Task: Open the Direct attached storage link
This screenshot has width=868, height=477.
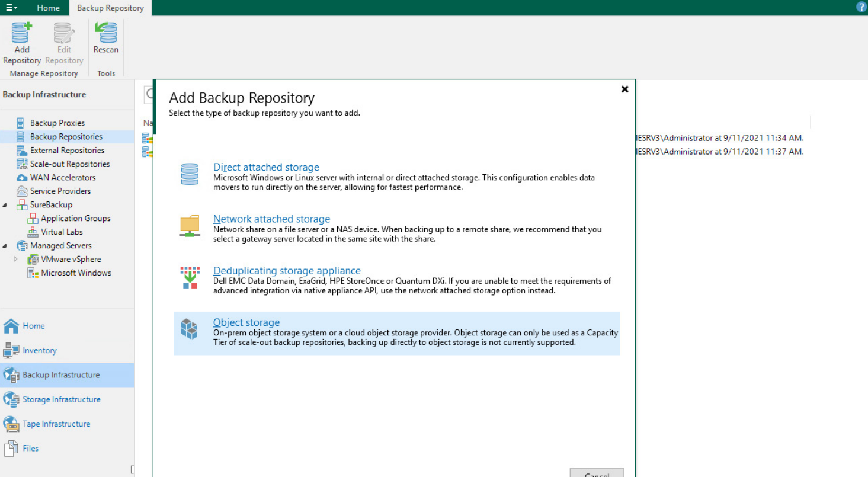Action: click(266, 168)
